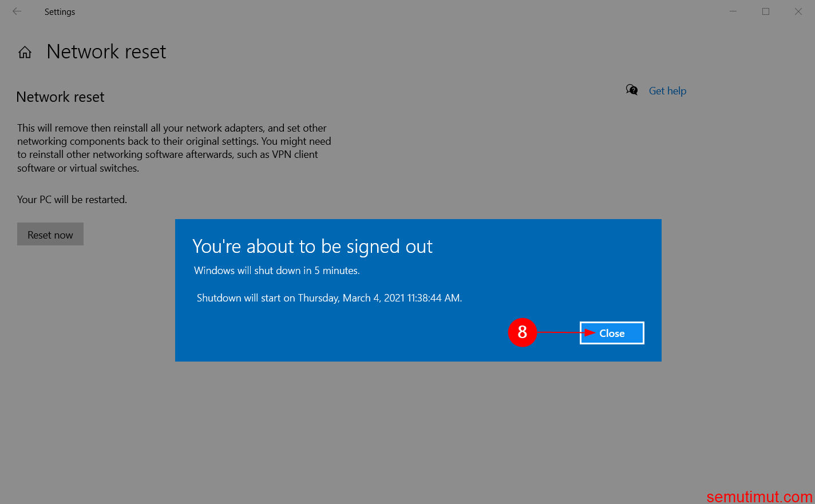Screen dimensions: 815x504
Task: Click the blue sign-out dialog title
Action: click(x=312, y=246)
